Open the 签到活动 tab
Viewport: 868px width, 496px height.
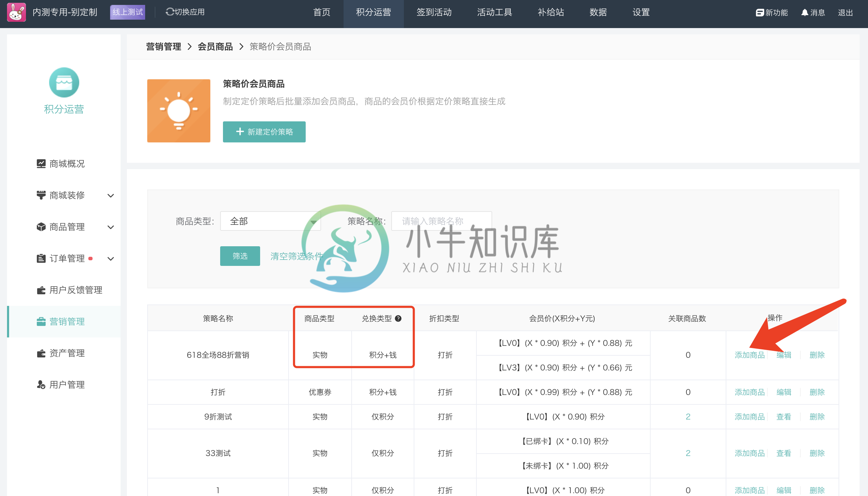434,12
